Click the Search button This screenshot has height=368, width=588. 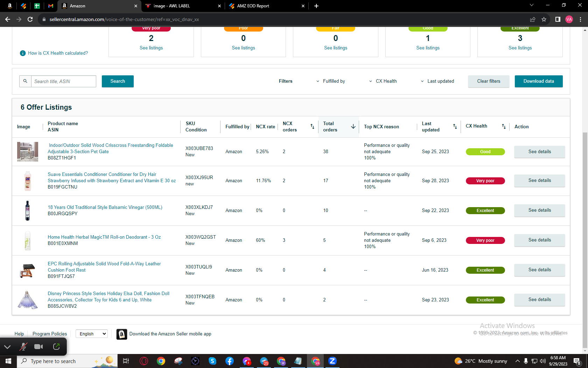pos(118,81)
